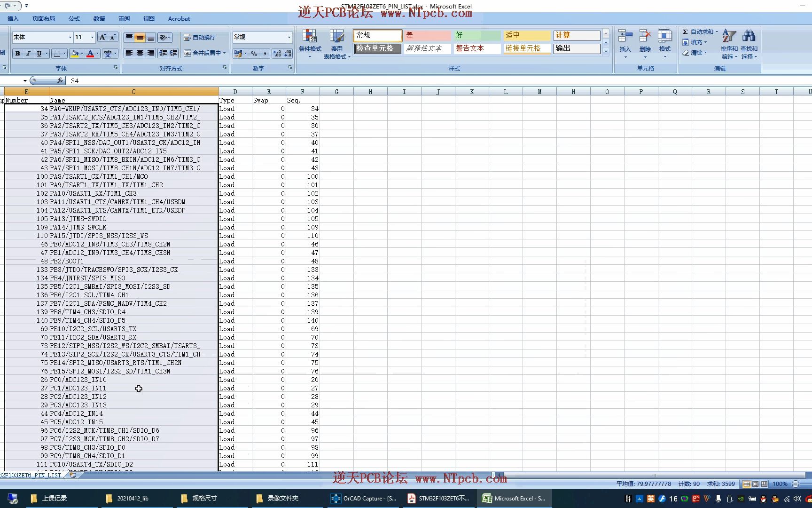This screenshot has height=508, width=812.
Task: Align text left
Action: pos(129,53)
